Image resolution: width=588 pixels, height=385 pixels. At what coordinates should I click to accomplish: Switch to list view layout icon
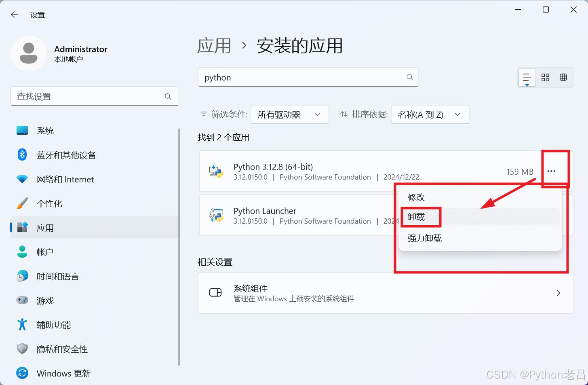coord(527,77)
